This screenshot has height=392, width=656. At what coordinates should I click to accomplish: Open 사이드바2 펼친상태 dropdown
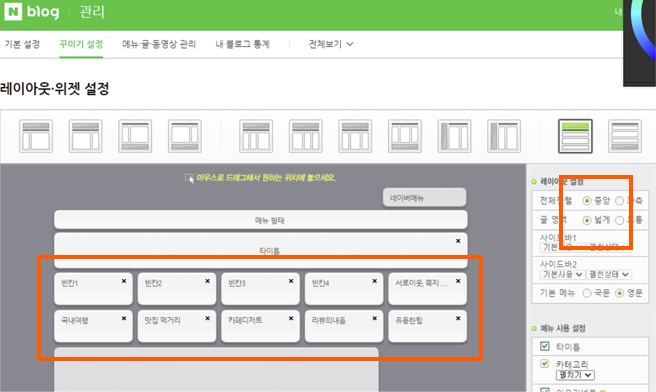(x=609, y=274)
